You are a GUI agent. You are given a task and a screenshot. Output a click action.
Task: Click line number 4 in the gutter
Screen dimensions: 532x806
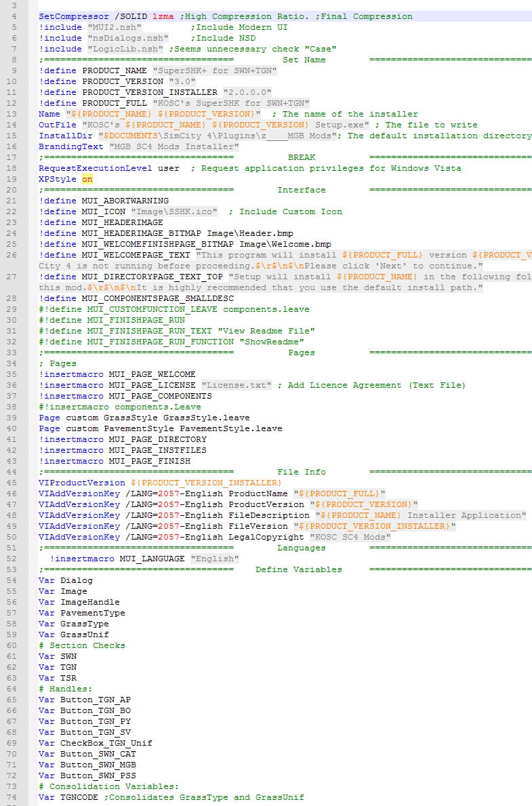pyautogui.click(x=14, y=16)
